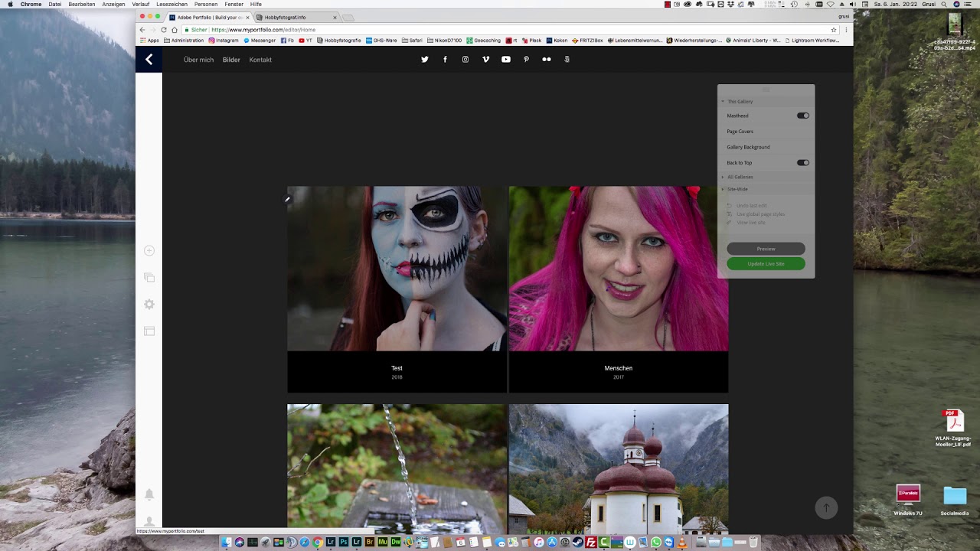The height and width of the screenshot is (551, 980).
Task: Open the Fenster menu in menu bar
Action: (x=234, y=4)
